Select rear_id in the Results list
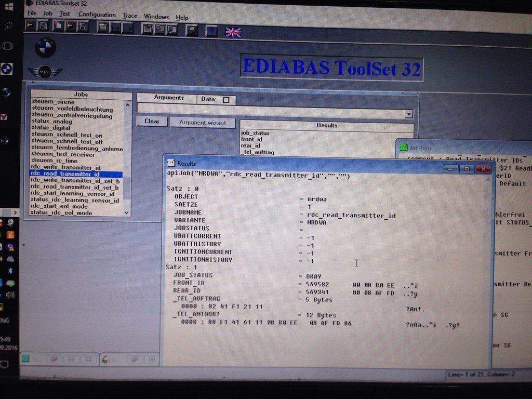 [x=250, y=145]
